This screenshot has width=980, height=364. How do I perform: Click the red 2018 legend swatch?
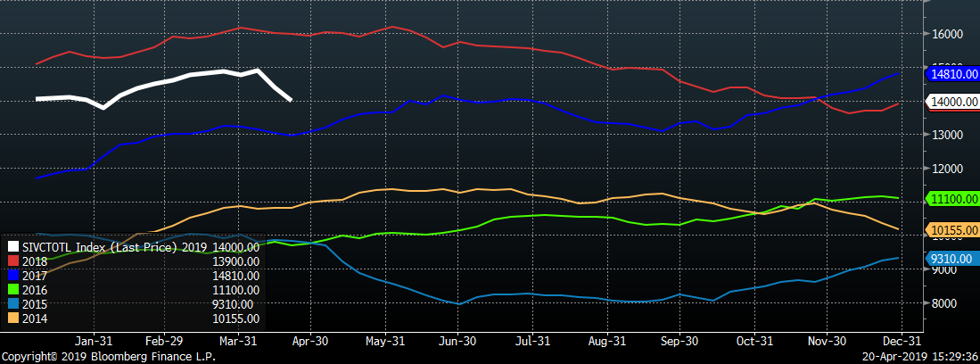[x=13, y=261]
